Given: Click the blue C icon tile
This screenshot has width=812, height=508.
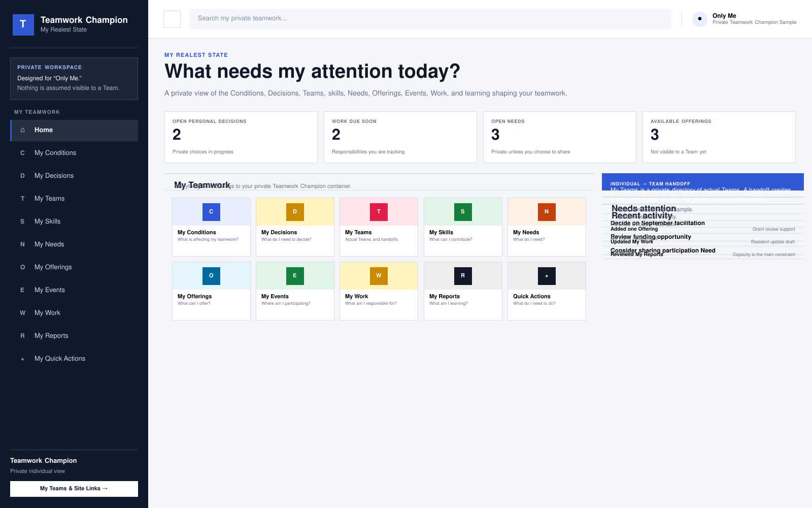Looking at the screenshot, I should coord(211,212).
